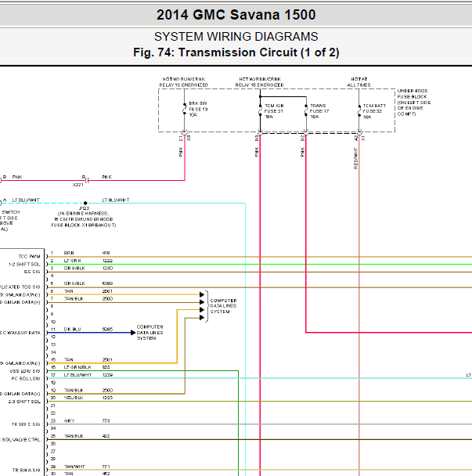Click the "PC SOL LOW" signal name
Viewport: 472px width, 476px height.
coord(26,379)
